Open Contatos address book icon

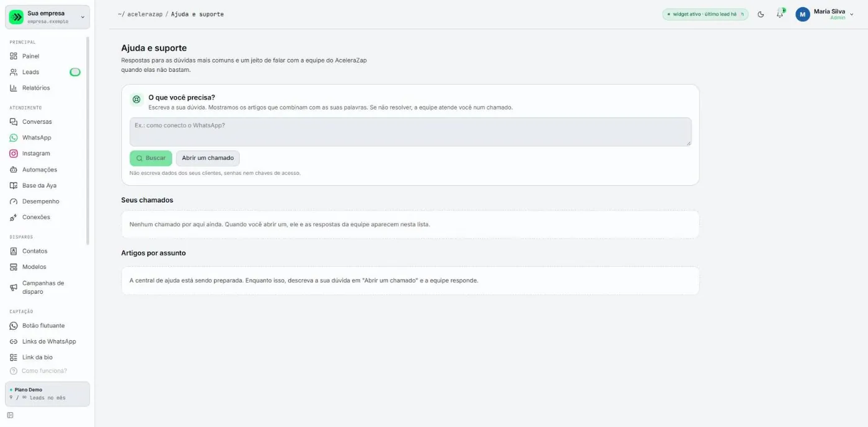14,251
